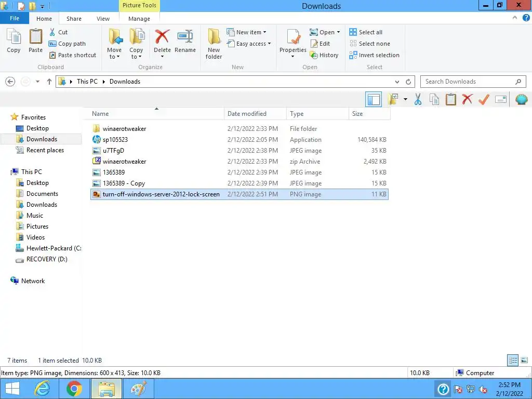Switch to Details view in status bar
Image resolution: width=532 pixels, height=399 pixels.
[513, 360]
